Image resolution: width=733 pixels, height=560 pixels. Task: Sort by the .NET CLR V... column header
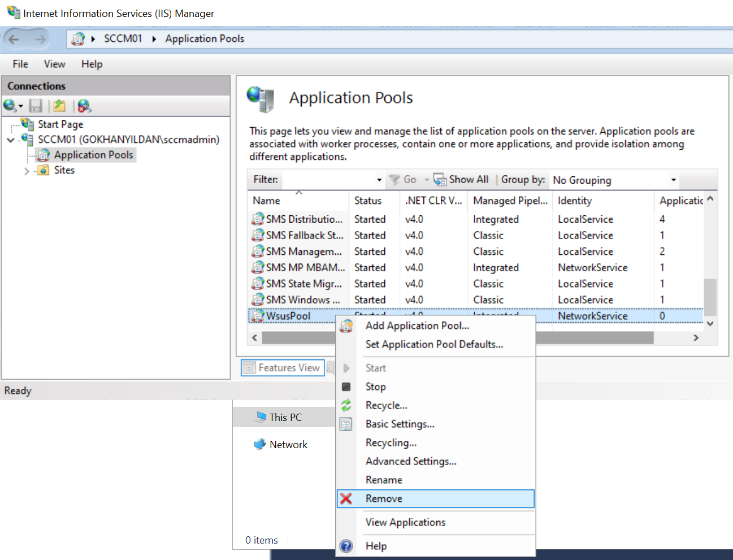point(434,201)
